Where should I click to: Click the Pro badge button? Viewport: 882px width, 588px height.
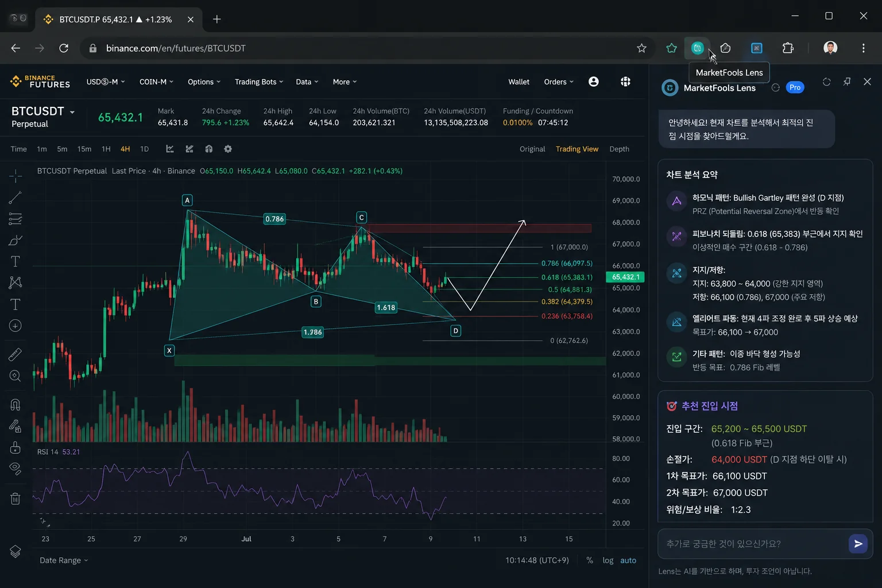tap(795, 87)
